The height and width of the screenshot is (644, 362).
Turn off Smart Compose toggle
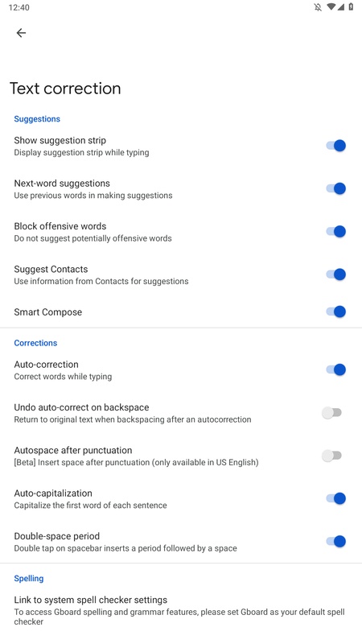tap(336, 312)
